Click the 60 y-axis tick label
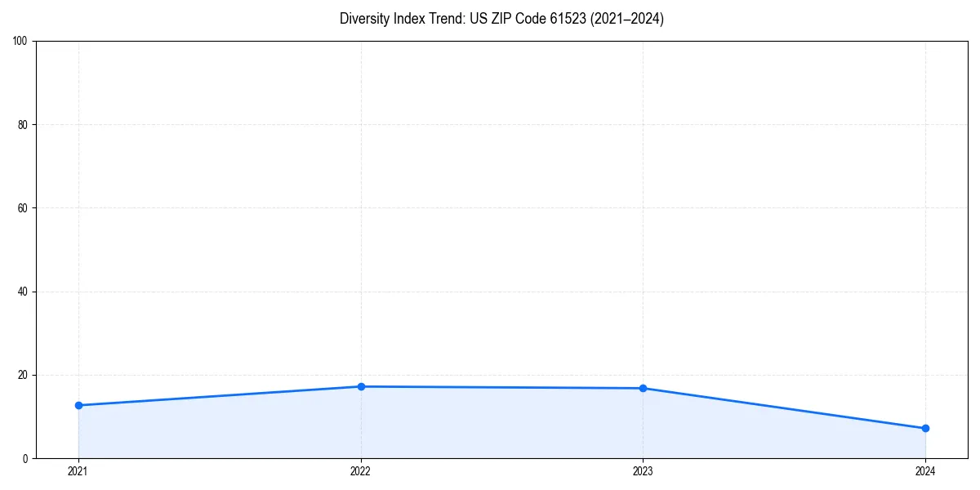The width and height of the screenshot is (980, 490). tap(24, 207)
